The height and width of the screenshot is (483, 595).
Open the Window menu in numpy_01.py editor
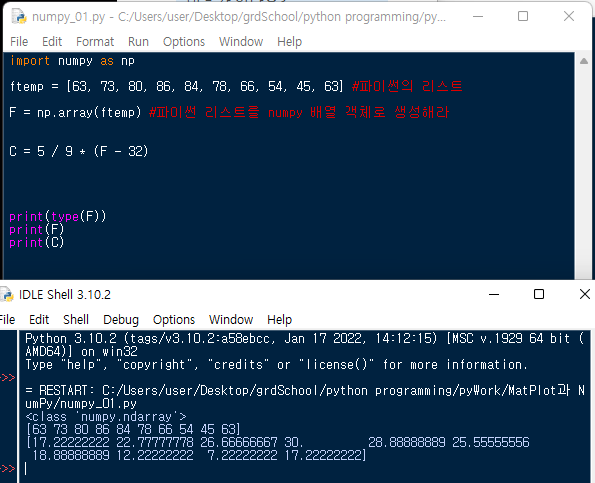point(241,41)
